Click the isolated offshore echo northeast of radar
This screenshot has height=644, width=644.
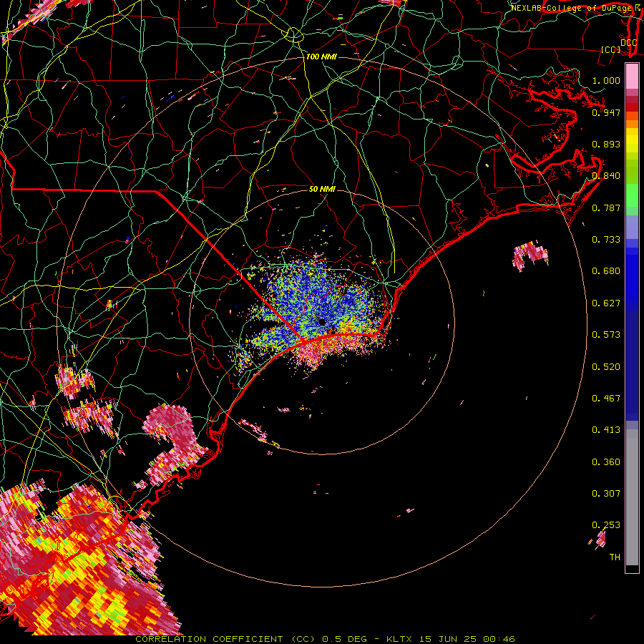530,255
